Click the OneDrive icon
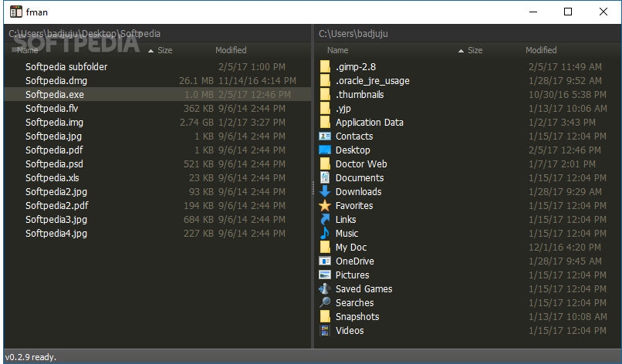 [325, 261]
